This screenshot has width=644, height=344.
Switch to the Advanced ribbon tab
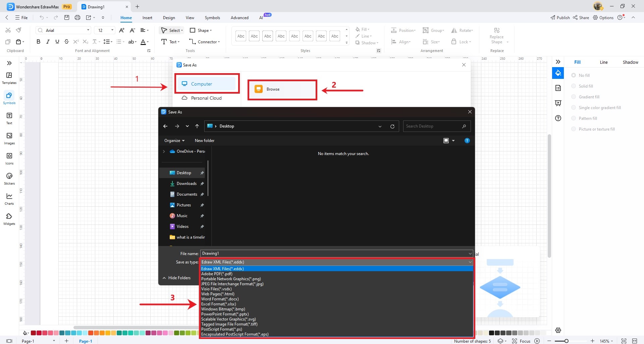coord(239,18)
